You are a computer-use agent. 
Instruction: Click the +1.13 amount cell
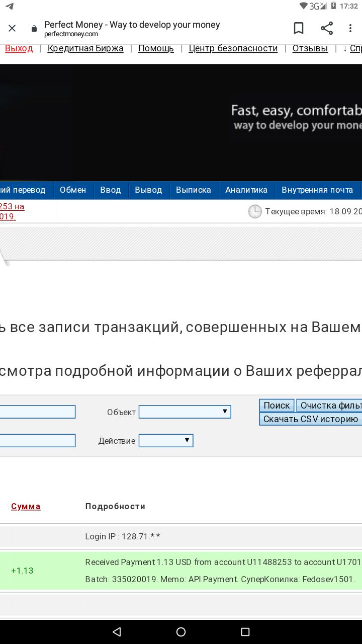pyautogui.click(x=22, y=571)
